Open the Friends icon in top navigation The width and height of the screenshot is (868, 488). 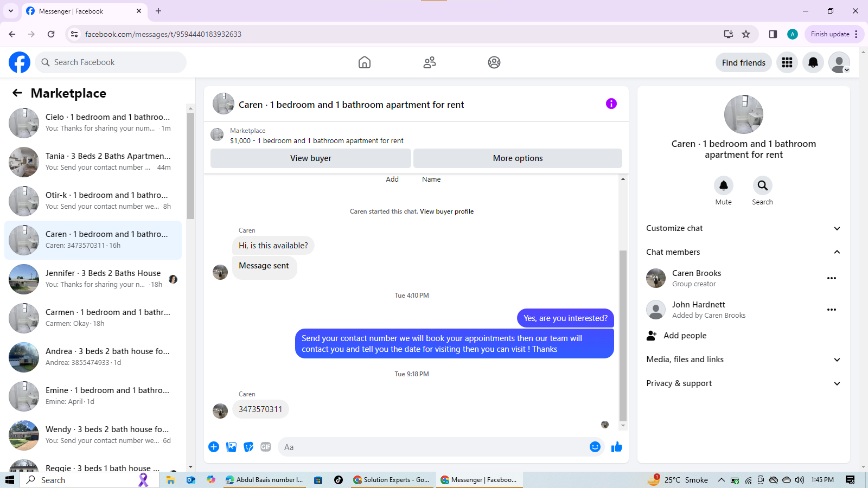pyautogui.click(x=430, y=62)
